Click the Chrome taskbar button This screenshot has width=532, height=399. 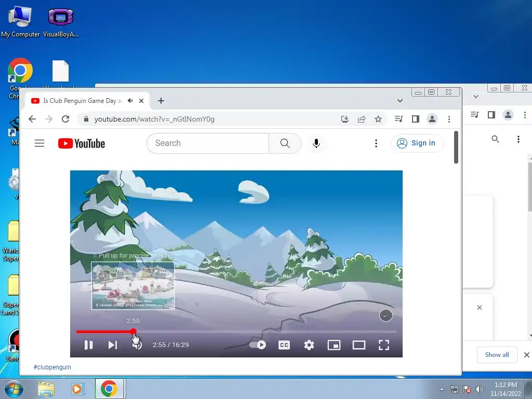tap(109, 389)
